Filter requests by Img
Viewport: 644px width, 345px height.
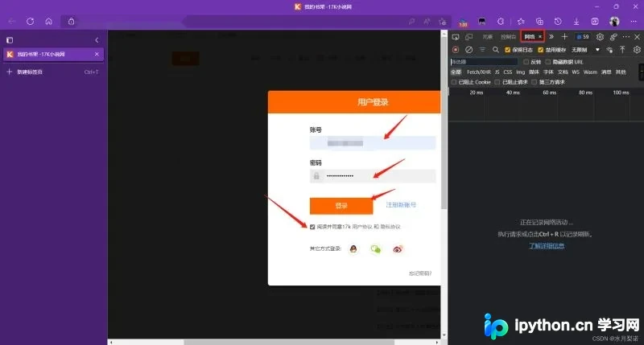(x=520, y=72)
